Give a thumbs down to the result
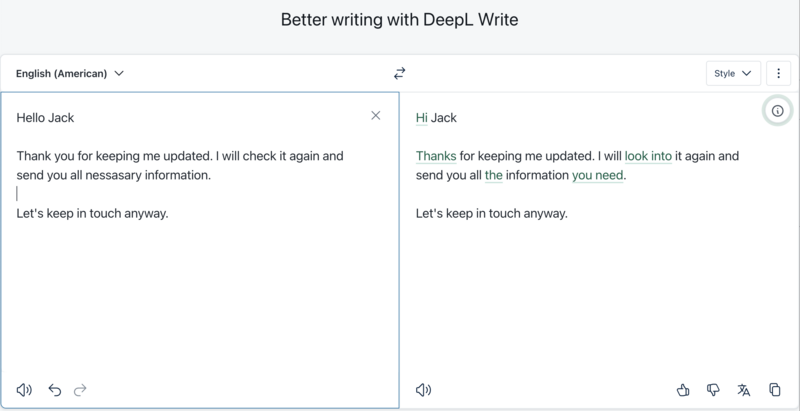 pos(713,390)
